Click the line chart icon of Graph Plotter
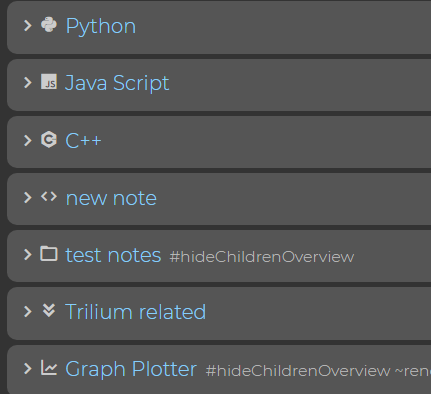The image size is (431, 394). pyautogui.click(x=49, y=368)
